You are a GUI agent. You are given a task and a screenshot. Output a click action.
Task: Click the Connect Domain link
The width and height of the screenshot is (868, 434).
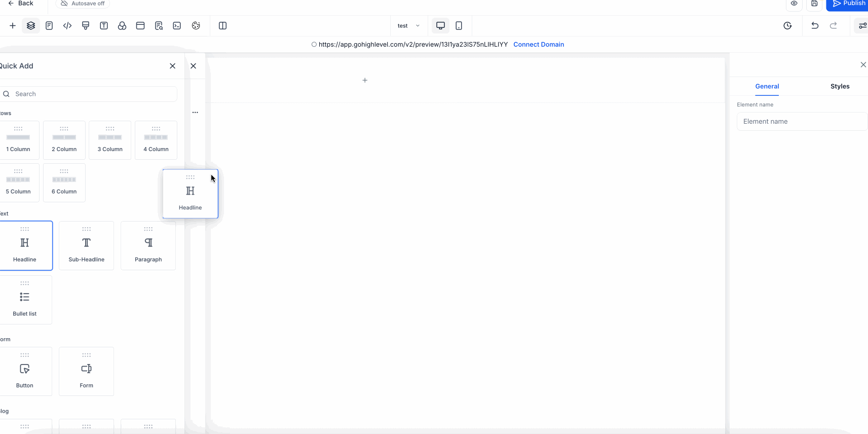pyautogui.click(x=538, y=45)
